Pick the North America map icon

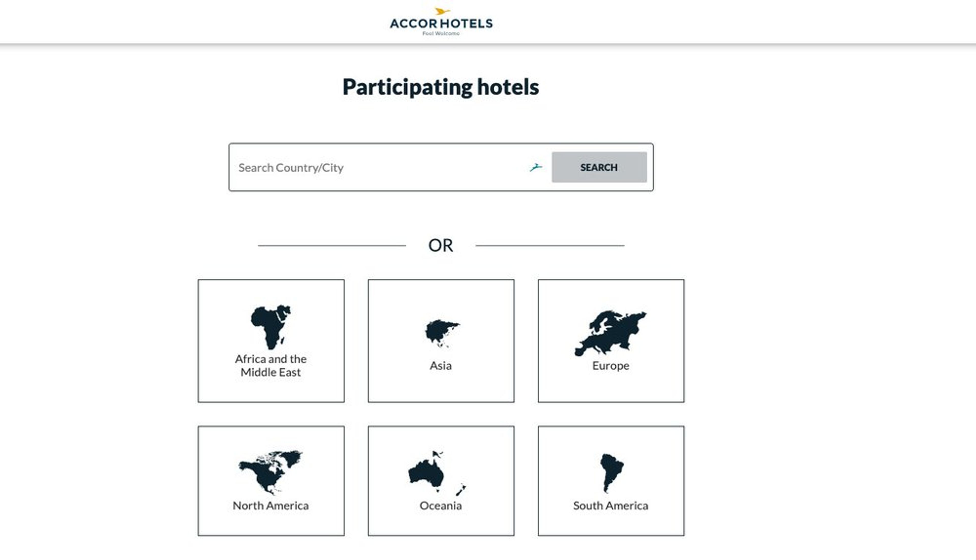(270, 472)
